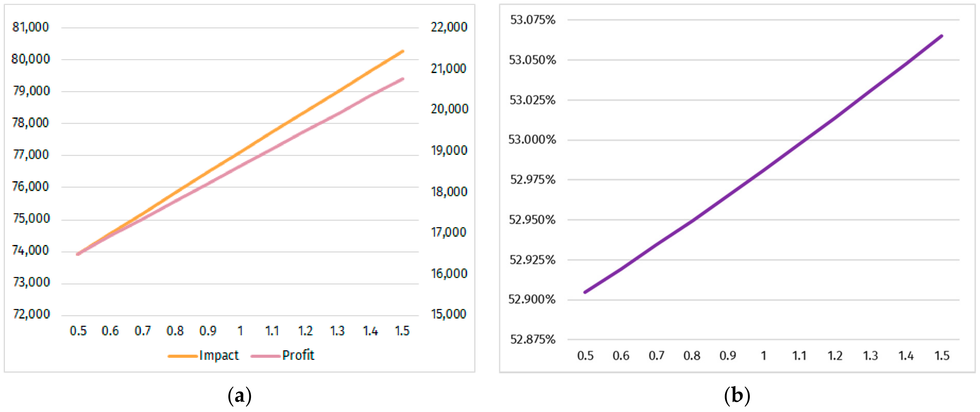Viewport: 980px width, 412px height.
Task: Select the 77,000 left axis label
Action: tap(31, 155)
